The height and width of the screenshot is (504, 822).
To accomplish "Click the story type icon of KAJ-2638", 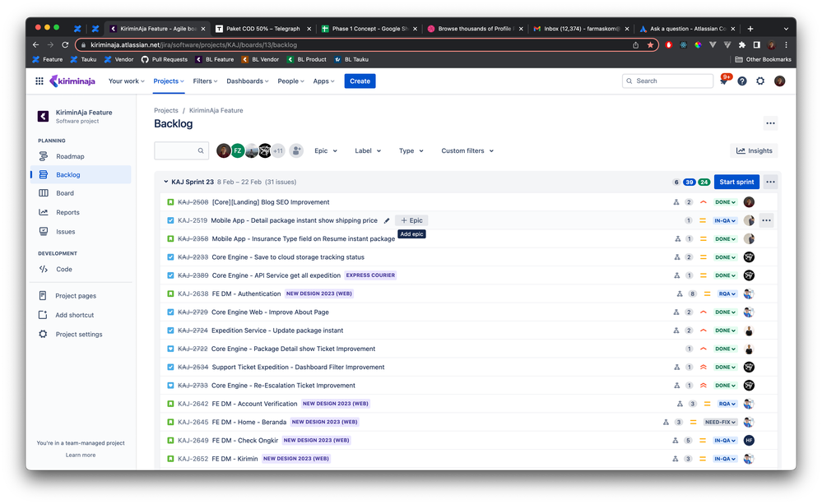I will 170,294.
